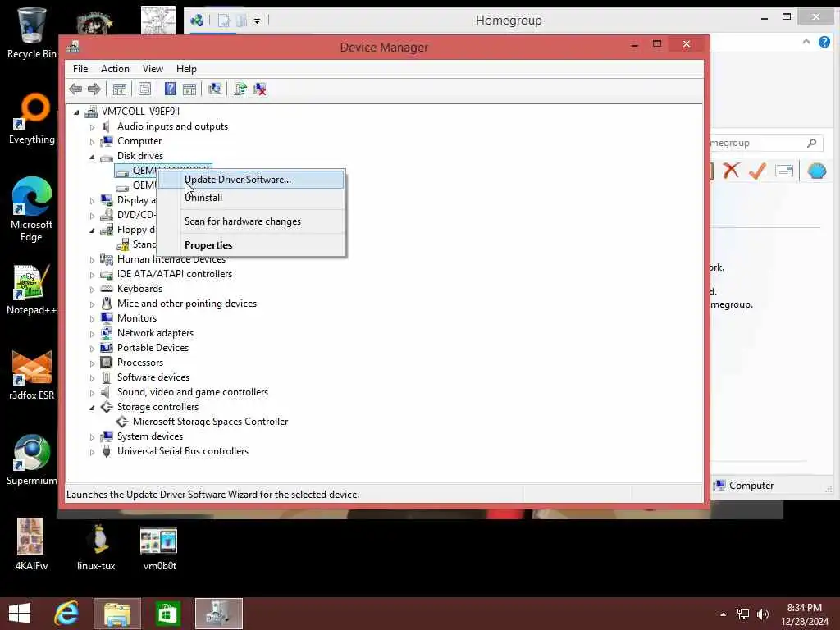Viewport: 840px width, 630px height.
Task: Click the volume speaker icon in system tray
Action: [762, 614]
